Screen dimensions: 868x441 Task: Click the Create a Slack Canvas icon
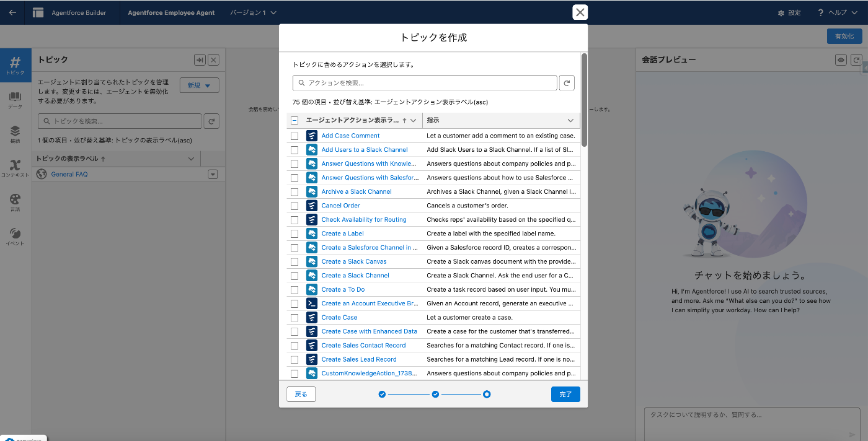click(x=312, y=261)
